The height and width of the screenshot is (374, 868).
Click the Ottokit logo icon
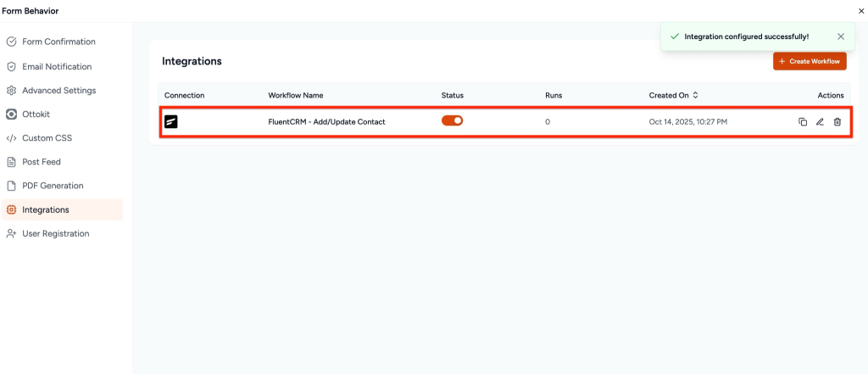pos(11,114)
